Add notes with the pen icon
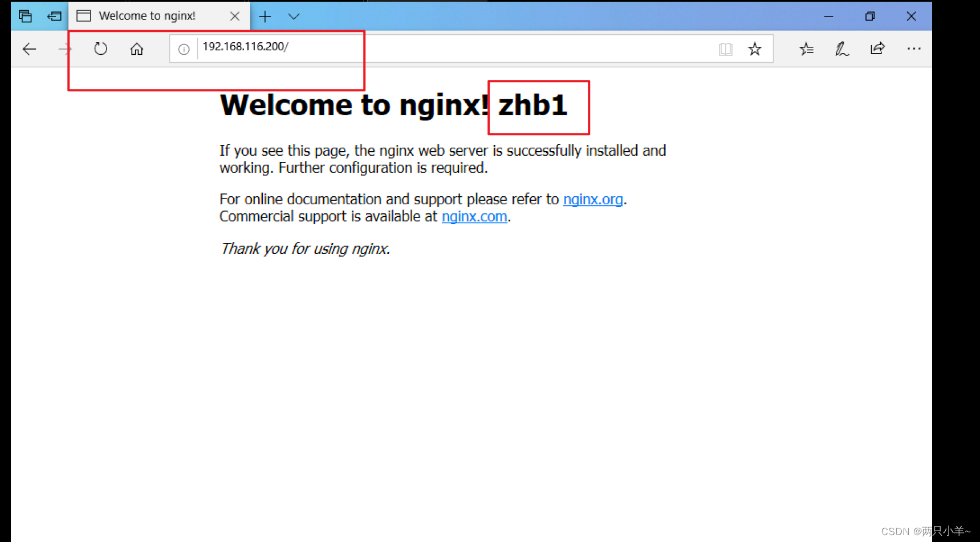Viewport: 980px width, 542px height. pos(841,49)
